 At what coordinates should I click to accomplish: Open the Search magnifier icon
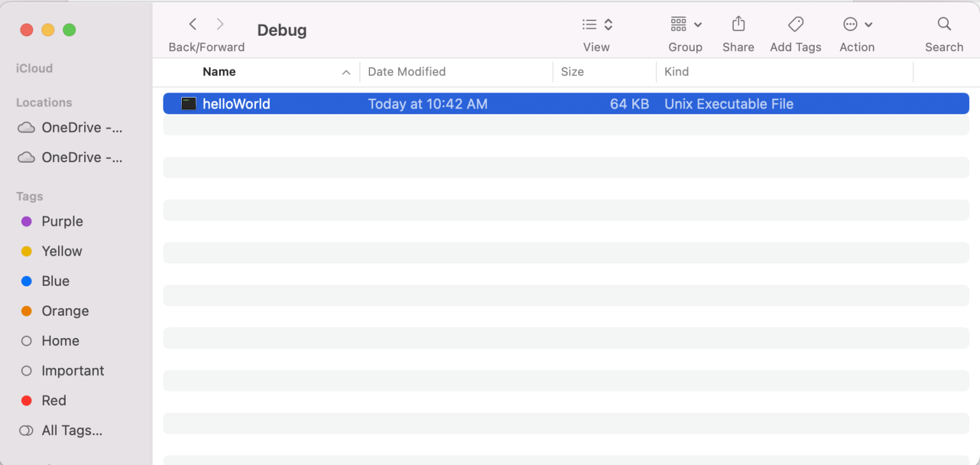pyautogui.click(x=944, y=24)
